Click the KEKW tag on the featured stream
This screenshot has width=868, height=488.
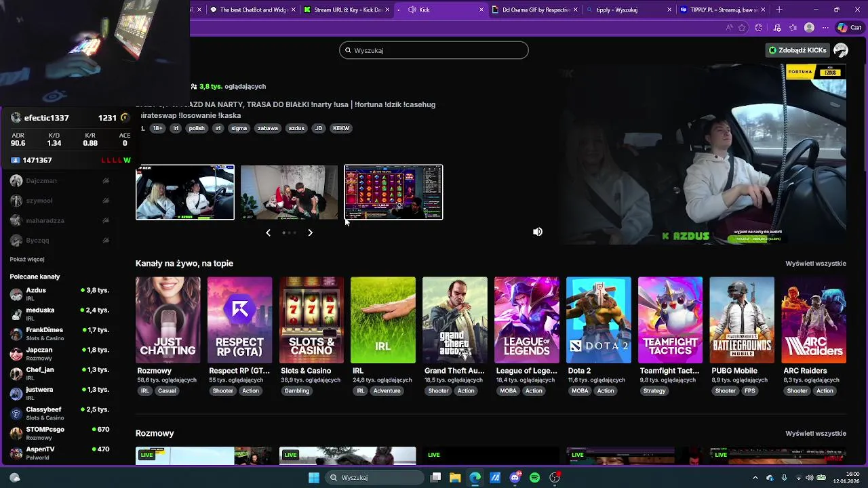point(341,128)
